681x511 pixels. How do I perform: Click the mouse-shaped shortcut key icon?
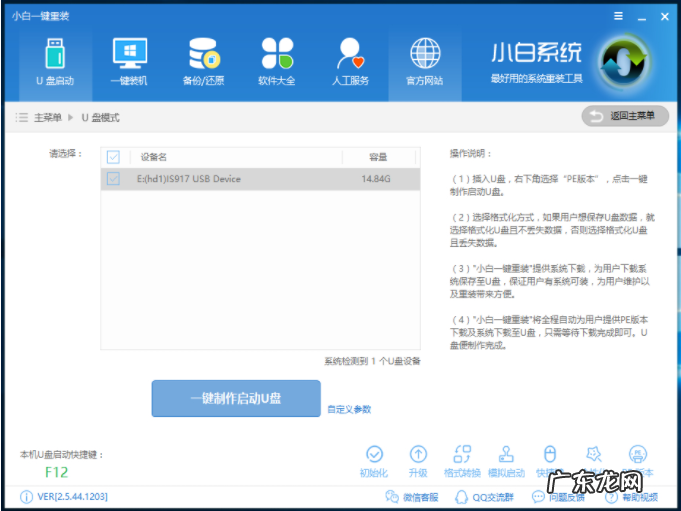[550, 454]
